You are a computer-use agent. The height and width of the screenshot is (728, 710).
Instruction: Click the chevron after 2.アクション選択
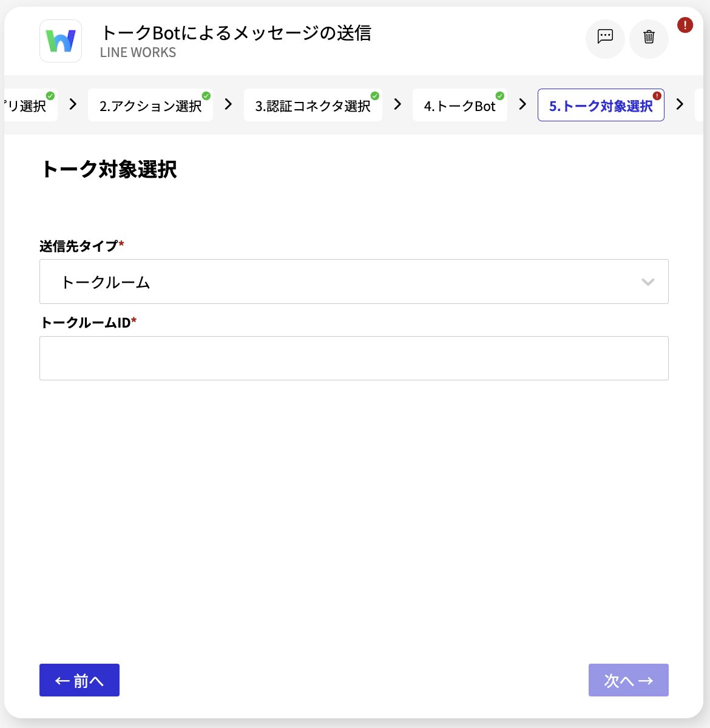pyautogui.click(x=228, y=104)
